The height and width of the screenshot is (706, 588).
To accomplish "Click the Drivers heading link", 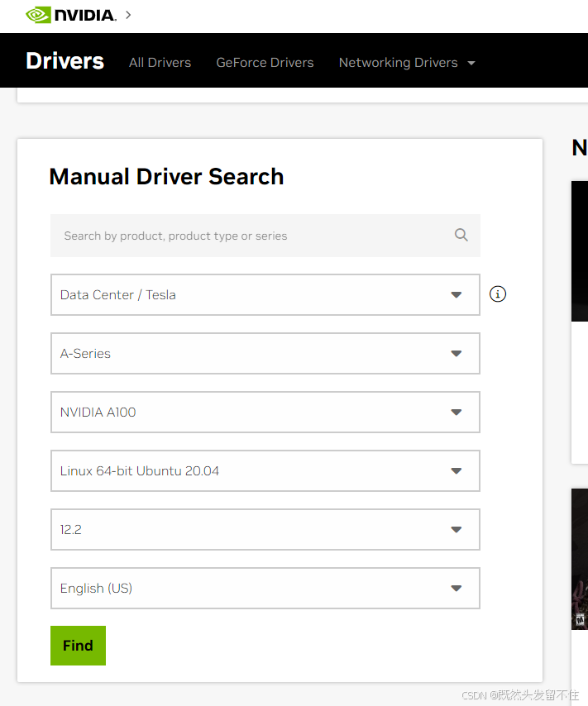I will (x=65, y=61).
